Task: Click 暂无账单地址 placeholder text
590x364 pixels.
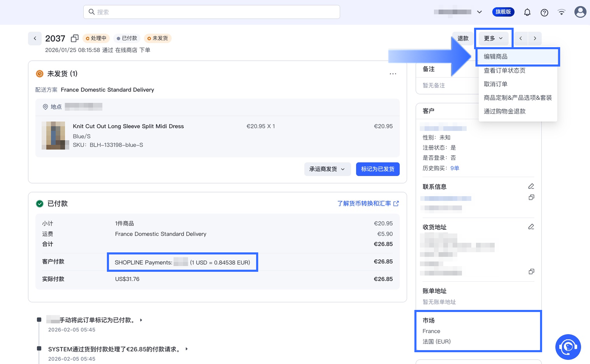Action: [439, 302]
